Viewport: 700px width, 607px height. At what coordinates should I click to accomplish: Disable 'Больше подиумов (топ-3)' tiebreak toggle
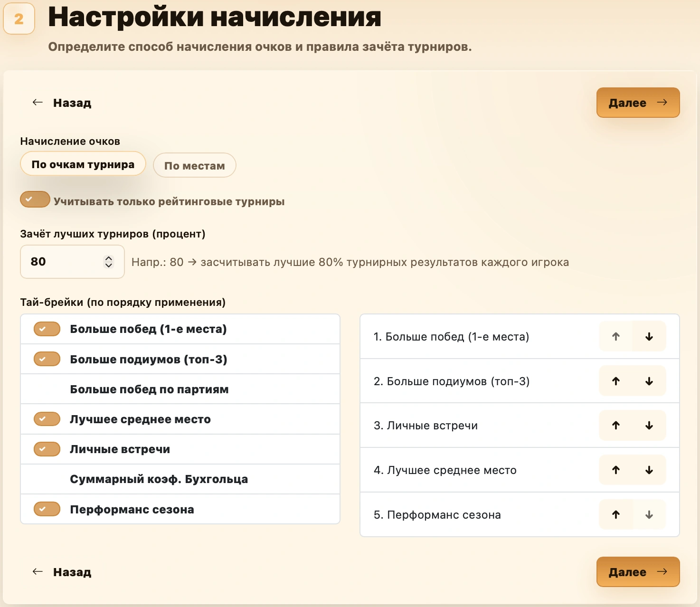point(47,359)
